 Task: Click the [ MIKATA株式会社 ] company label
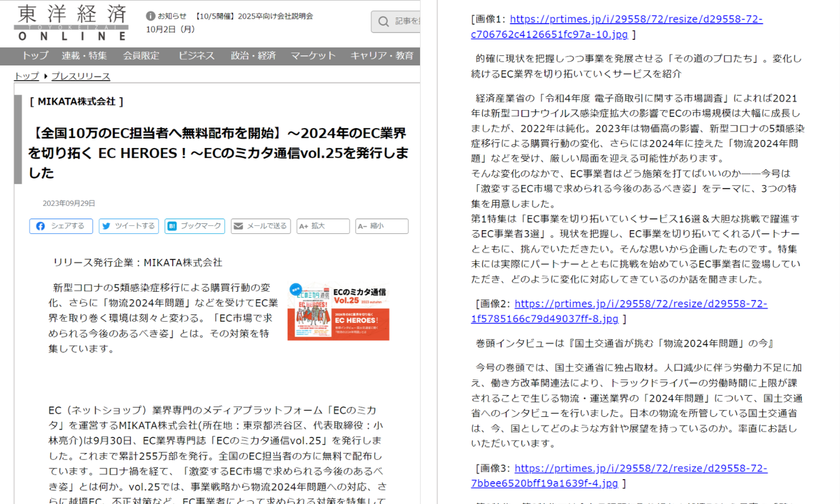77,101
